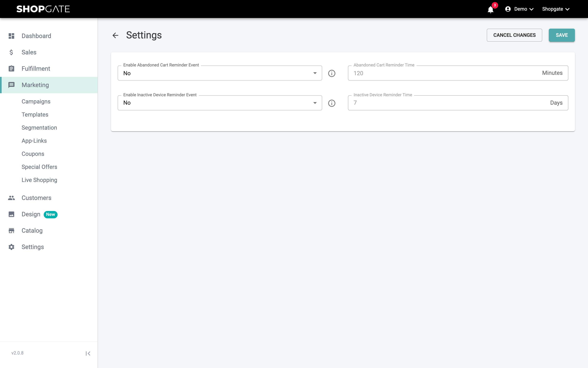Image resolution: width=588 pixels, height=368 pixels.
Task: Click the Dashboard grid icon
Action: [x=11, y=36]
